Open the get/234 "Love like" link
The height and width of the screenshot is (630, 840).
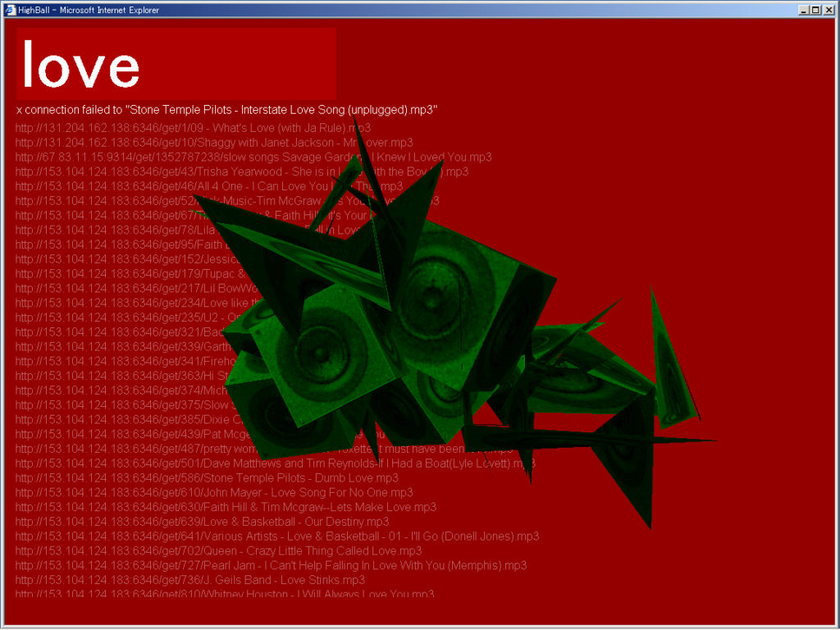tap(139, 303)
